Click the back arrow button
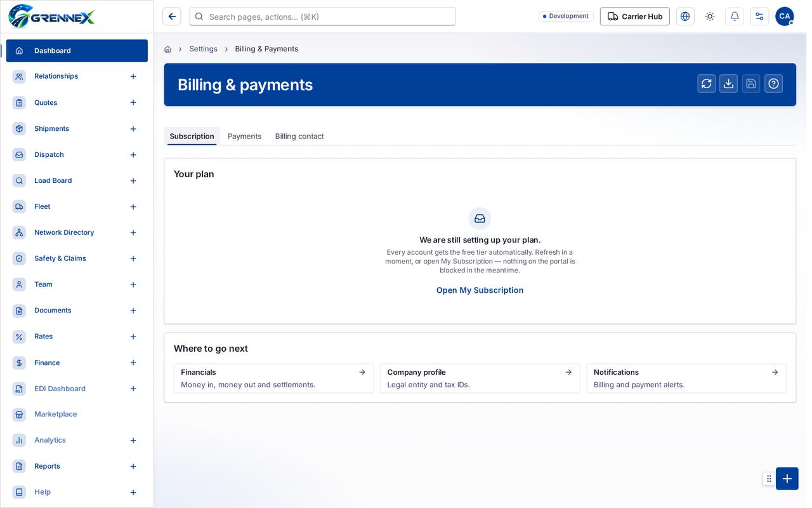Image resolution: width=812 pixels, height=508 pixels. [x=172, y=17]
